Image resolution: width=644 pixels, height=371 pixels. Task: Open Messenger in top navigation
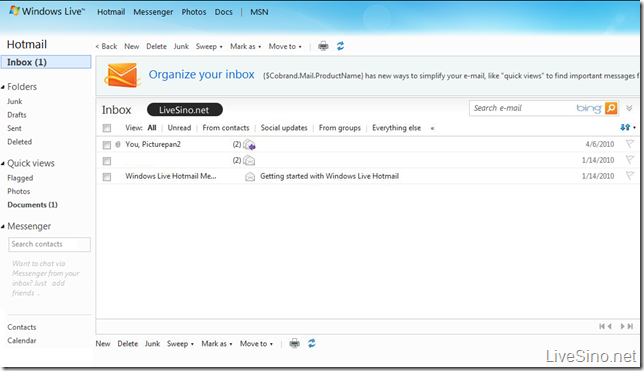(x=153, y=12)
